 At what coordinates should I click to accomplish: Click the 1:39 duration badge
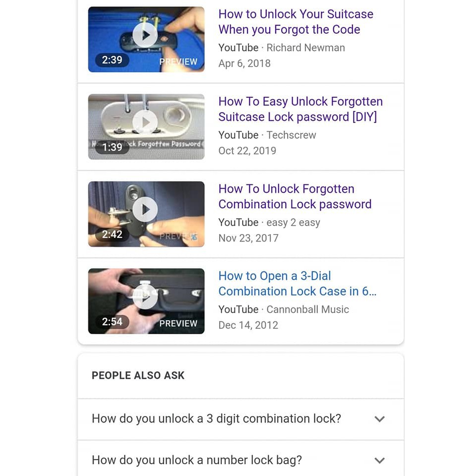click(x=112, y=147)
